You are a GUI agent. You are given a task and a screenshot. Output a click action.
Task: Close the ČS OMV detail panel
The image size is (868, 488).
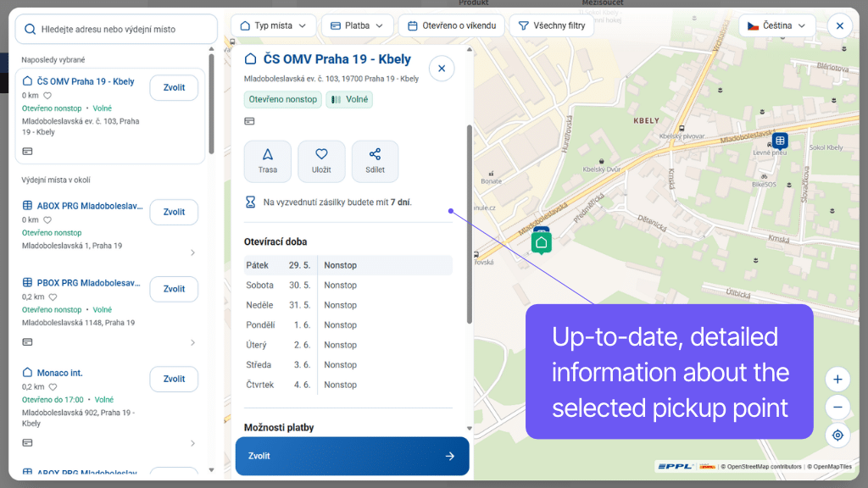(x=442, y=69)
